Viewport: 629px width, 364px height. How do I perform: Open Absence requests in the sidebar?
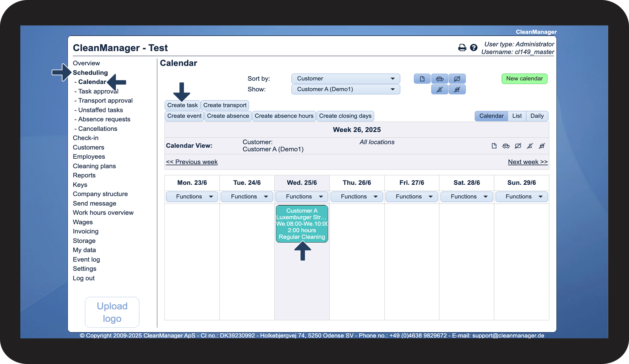[x=104, y=119]
